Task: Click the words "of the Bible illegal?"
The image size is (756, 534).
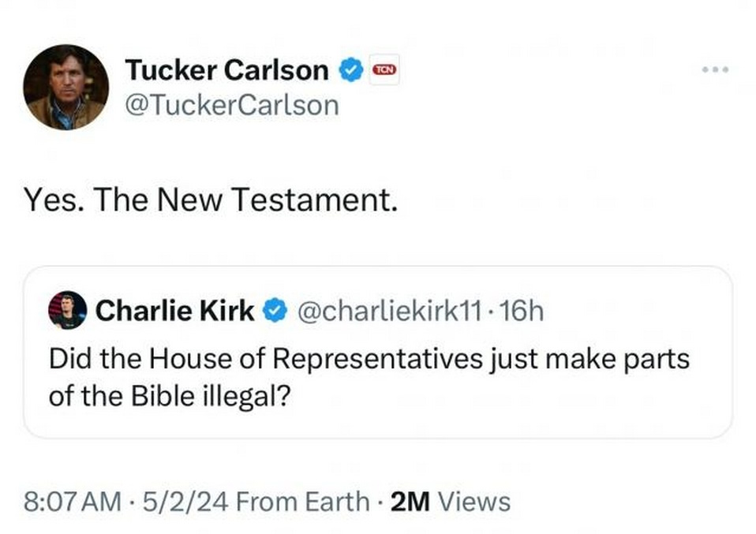Action: coord(170,395)
